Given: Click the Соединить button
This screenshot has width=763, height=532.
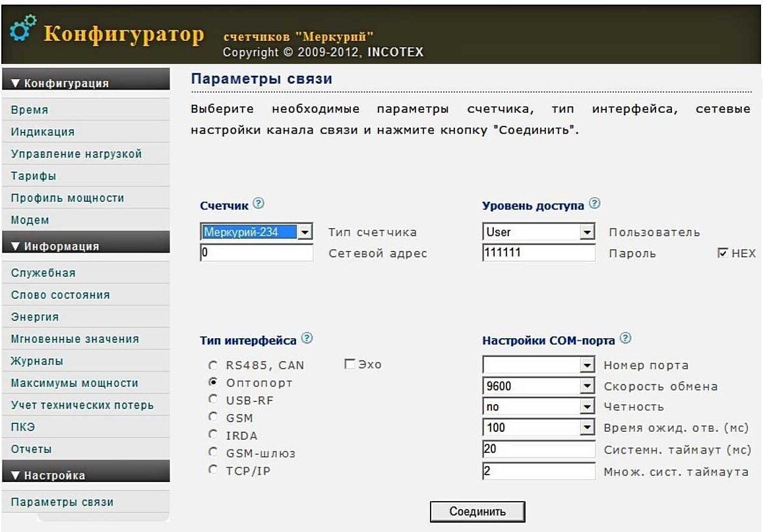Looking at the screenshot, I should 477,512.
